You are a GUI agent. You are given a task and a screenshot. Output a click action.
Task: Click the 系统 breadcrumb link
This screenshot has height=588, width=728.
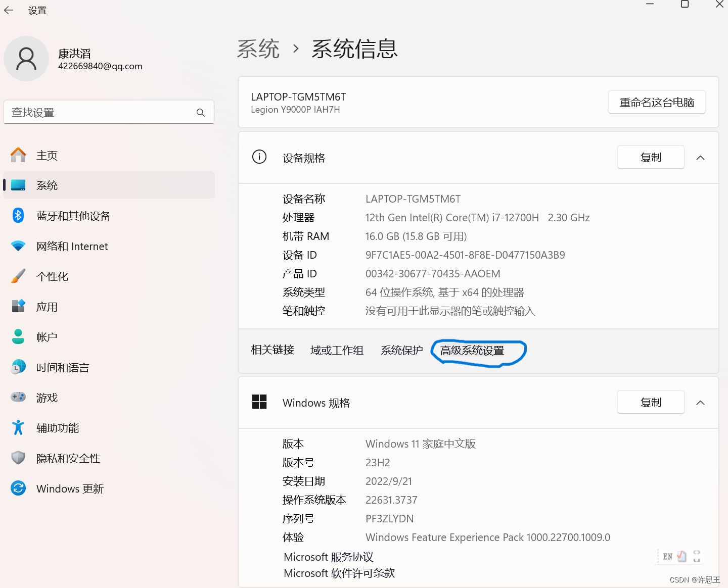(258, 49)
